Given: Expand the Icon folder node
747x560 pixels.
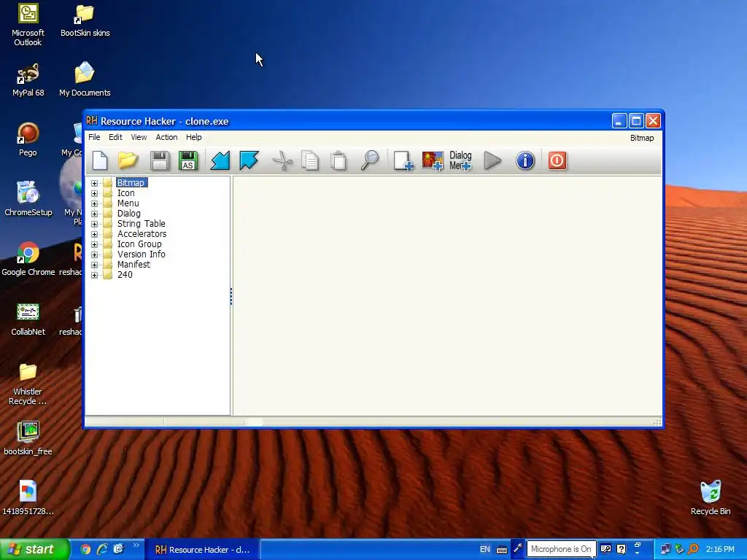Looking at the screenshot, I should point(94,193).
